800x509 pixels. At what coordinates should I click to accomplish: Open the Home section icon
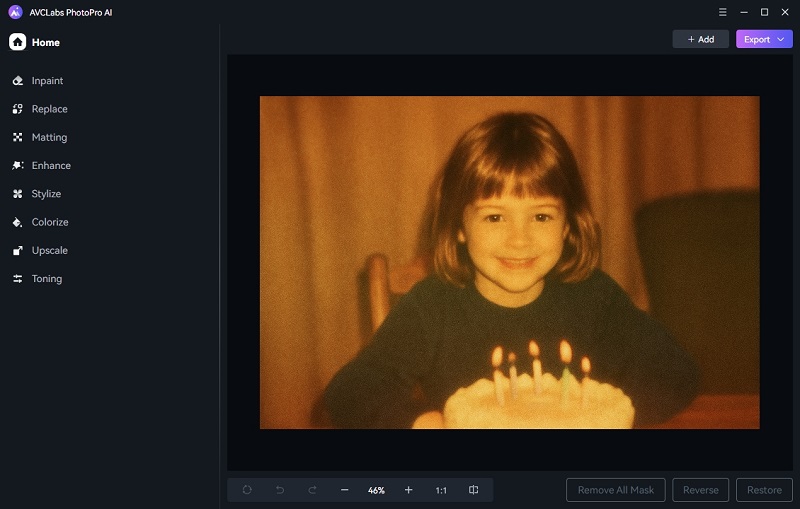pyautogui.click(x=17, y=42)
